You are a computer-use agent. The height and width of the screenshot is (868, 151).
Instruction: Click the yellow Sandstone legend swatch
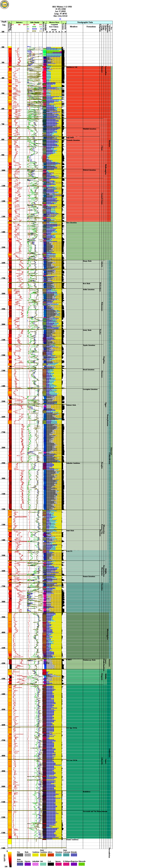pyautogui.click(x=36, y=855)
